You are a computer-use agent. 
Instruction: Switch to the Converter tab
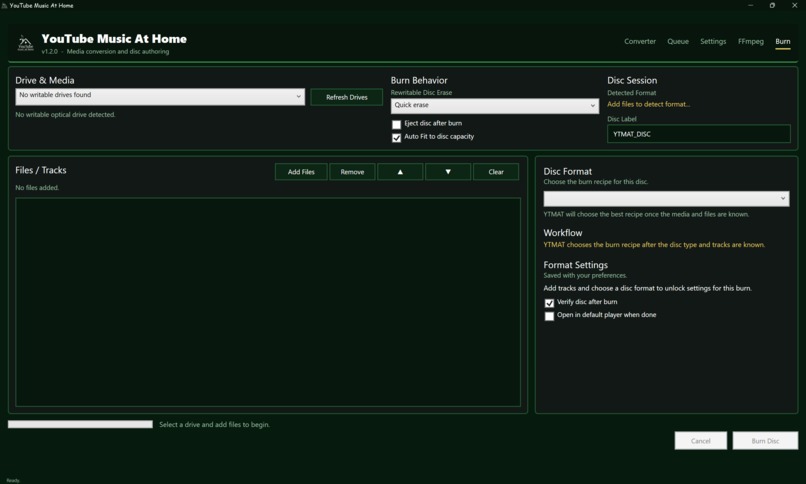(640, 41)
